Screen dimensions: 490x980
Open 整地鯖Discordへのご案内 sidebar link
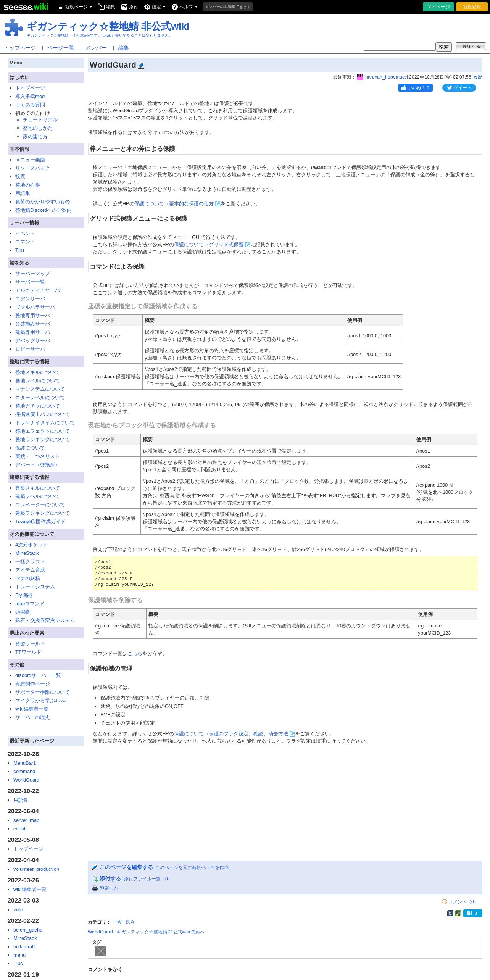[44, 210]
